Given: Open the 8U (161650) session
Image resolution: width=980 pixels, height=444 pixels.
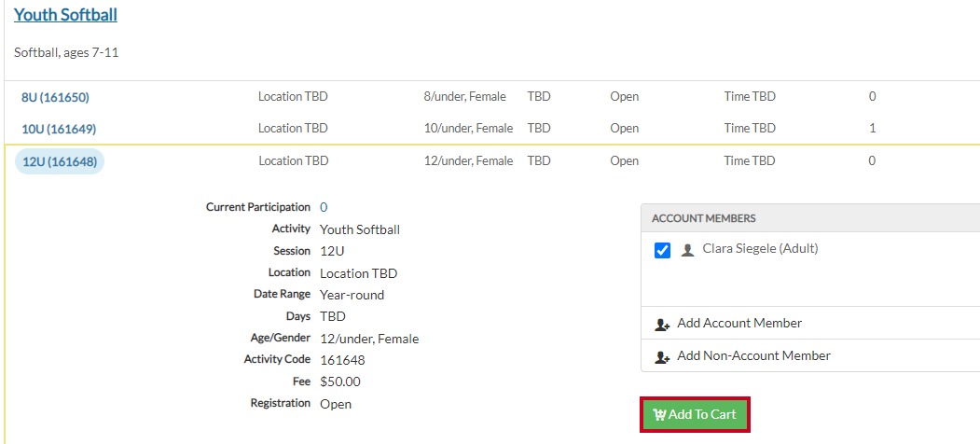Looking at the screenshot, I should [x=56, y=97].
